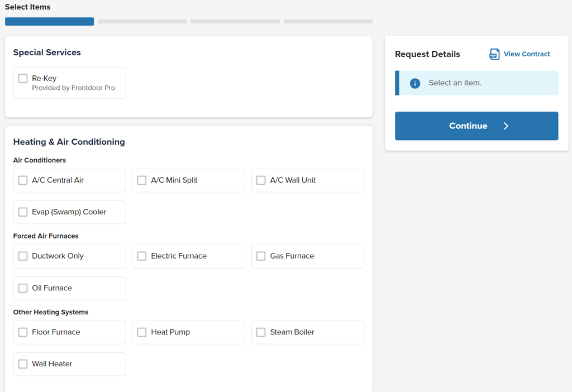Select the Oil Furnace item
This screenshot has width=572, height=392.
click(x=22, y=288)
